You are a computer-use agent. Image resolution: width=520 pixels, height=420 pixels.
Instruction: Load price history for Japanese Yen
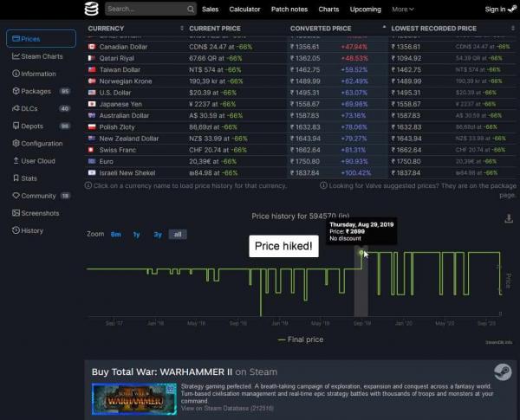(120, 104)
